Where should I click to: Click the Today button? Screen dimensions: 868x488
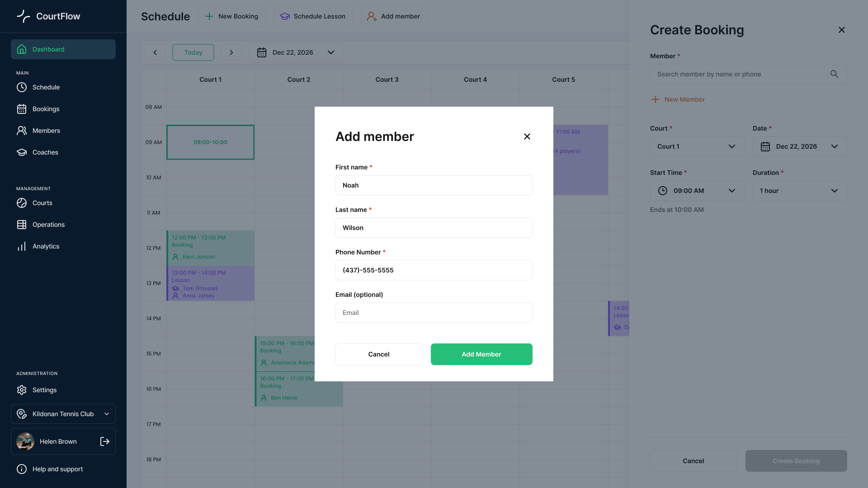point(193,52)
